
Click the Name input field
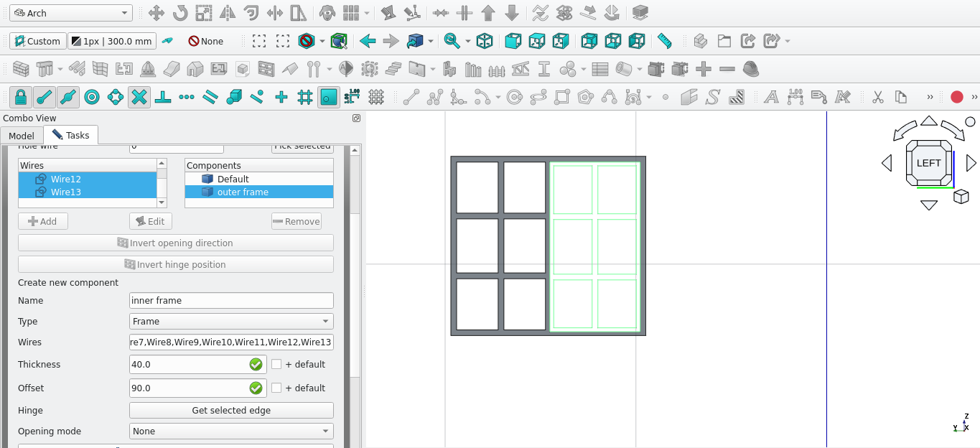click(x=231, y=301)
